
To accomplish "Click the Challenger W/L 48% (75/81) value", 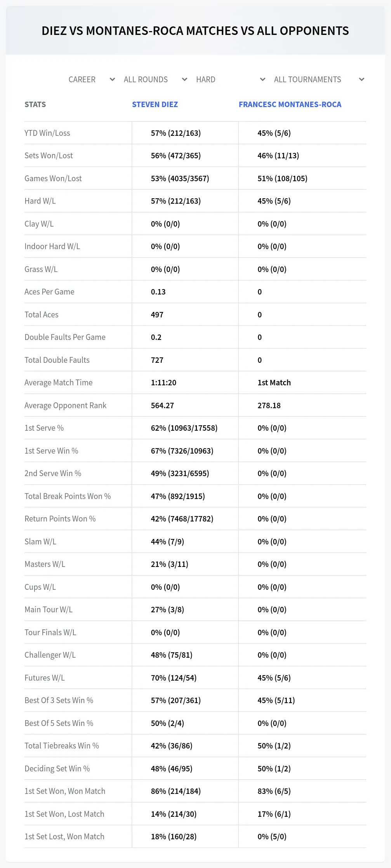I will click(x=172, y=655).
